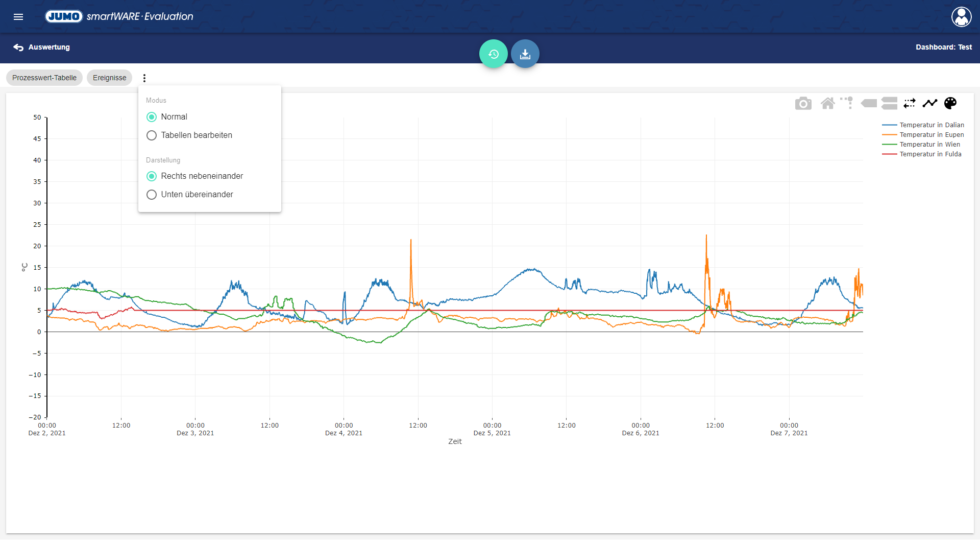Open the hamburger navigation menu
The image size is (980, 540).
pos(18,17)
